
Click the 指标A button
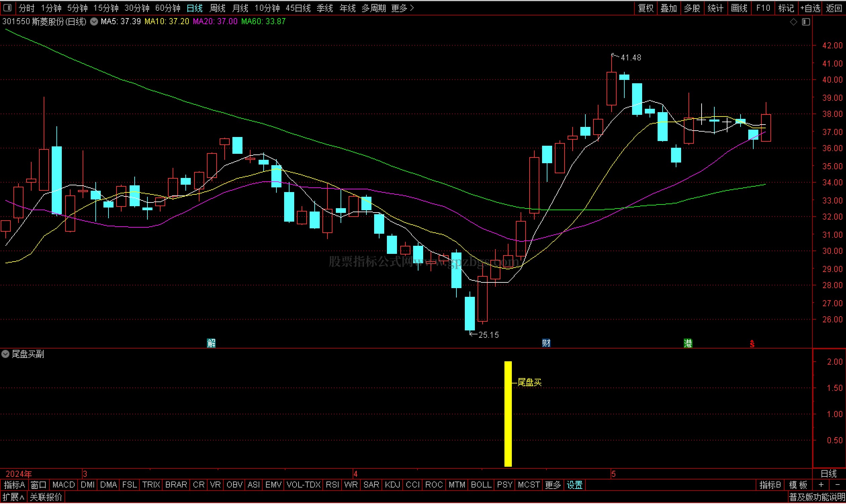14,485
